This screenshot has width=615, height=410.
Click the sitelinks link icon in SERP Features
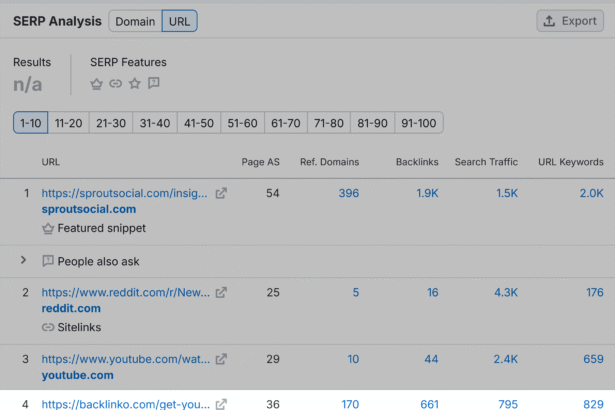coord(116,83)
